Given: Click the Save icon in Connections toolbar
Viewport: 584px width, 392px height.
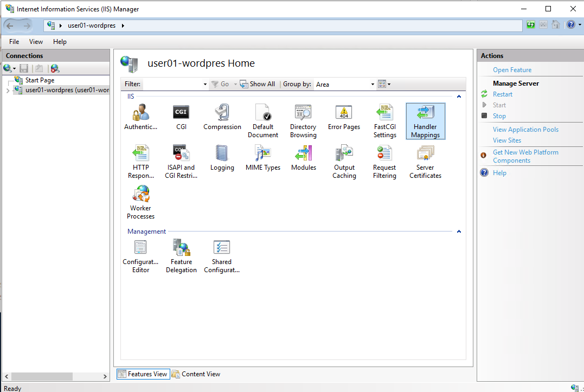Looking at the screenshot, I should (x=24, y=68).
